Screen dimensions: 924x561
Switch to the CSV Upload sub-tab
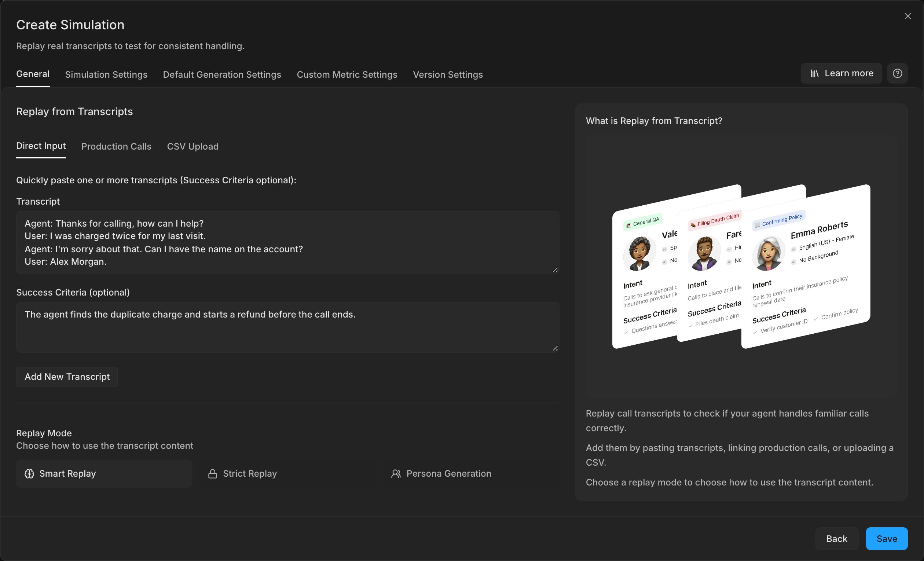[x=193, y=147]
